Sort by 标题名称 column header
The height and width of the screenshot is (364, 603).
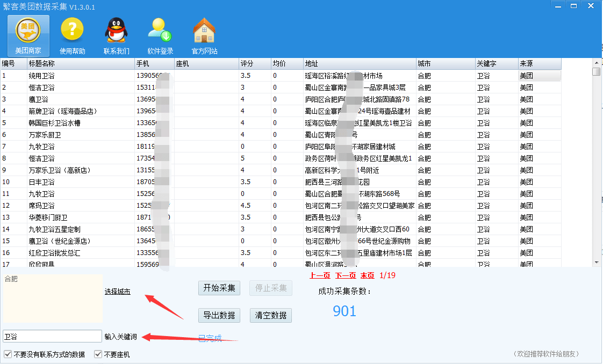[81, 64]
